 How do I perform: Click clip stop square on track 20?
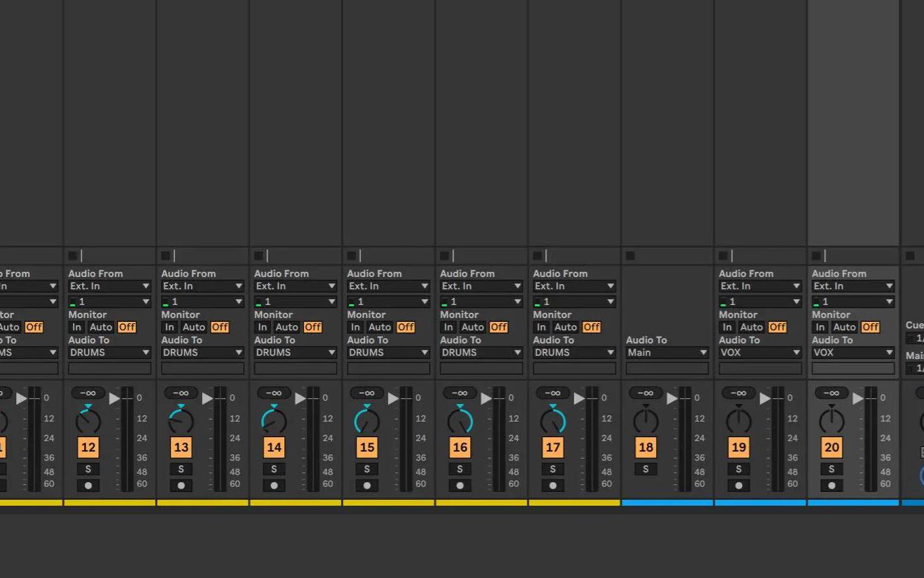816,256
